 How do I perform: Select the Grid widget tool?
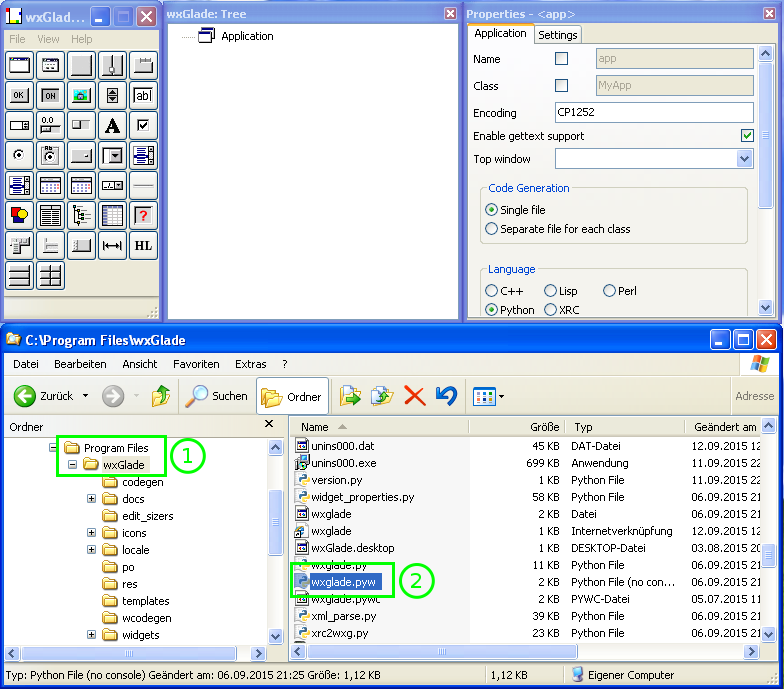[x=112, y=216]
